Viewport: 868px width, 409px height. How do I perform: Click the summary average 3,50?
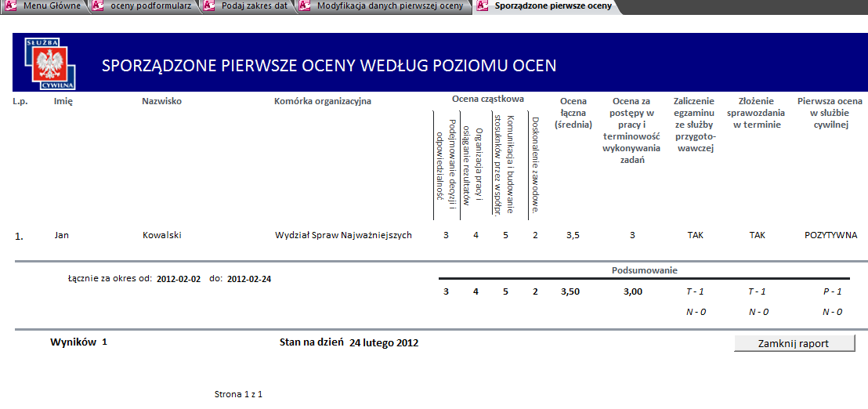coord(570,291)
